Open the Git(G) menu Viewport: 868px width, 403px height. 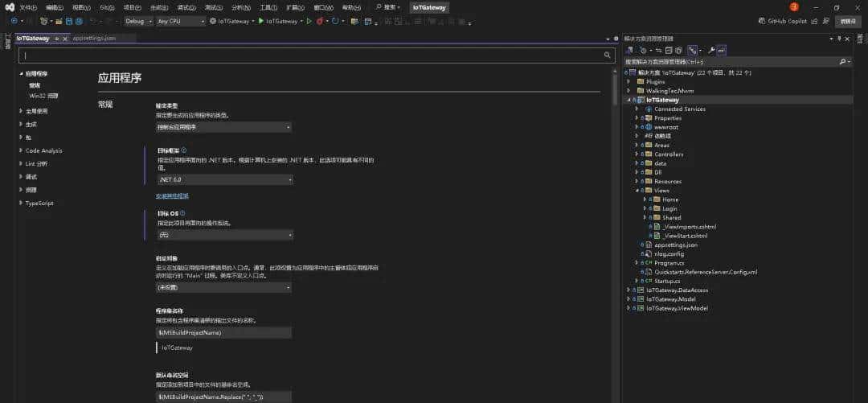point(107,7)
